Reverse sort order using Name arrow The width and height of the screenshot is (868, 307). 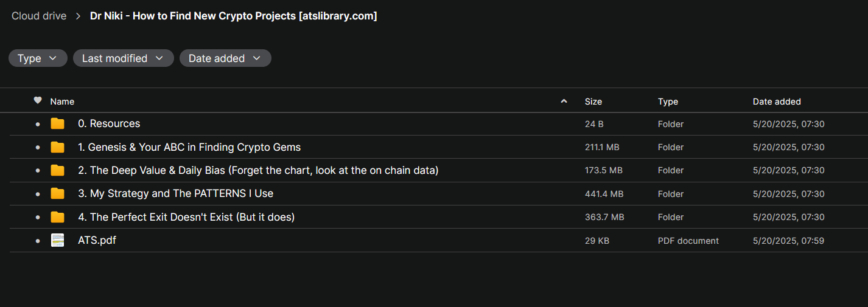564,102
